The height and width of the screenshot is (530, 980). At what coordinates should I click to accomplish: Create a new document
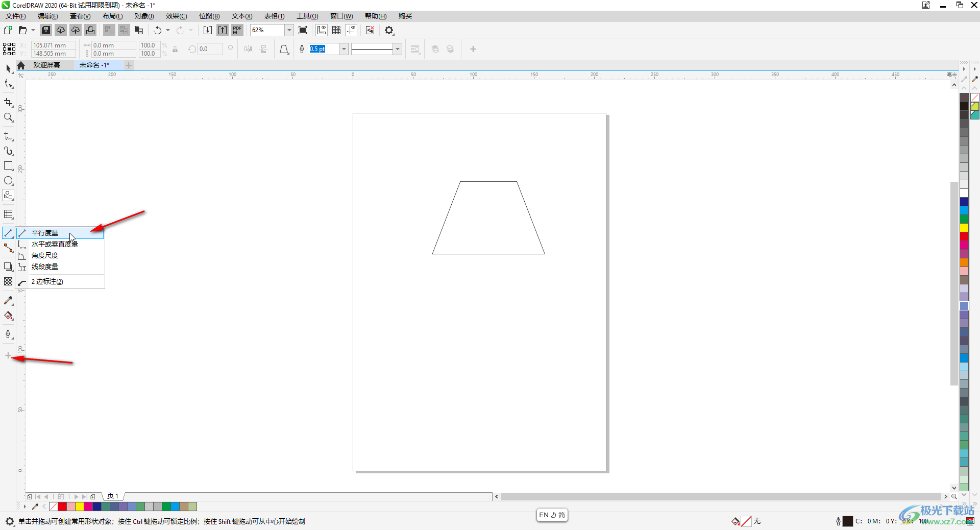point(8,30)
